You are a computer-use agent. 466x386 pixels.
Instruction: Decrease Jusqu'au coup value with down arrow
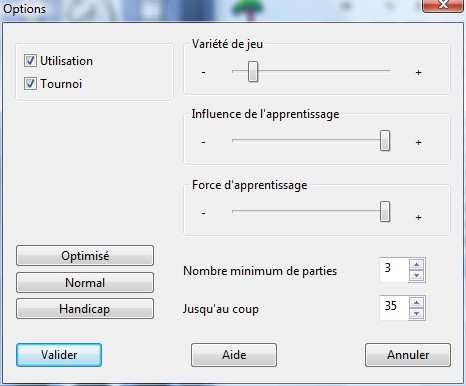coord(417,313)
